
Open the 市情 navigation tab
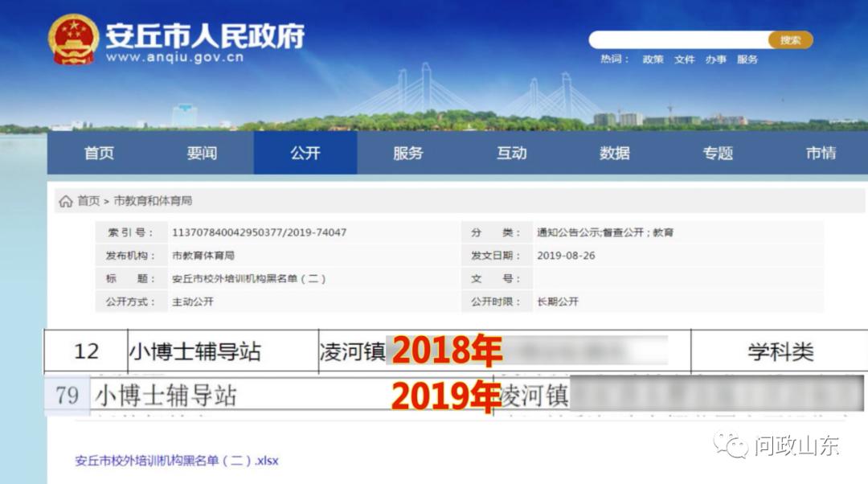[821, 153]
